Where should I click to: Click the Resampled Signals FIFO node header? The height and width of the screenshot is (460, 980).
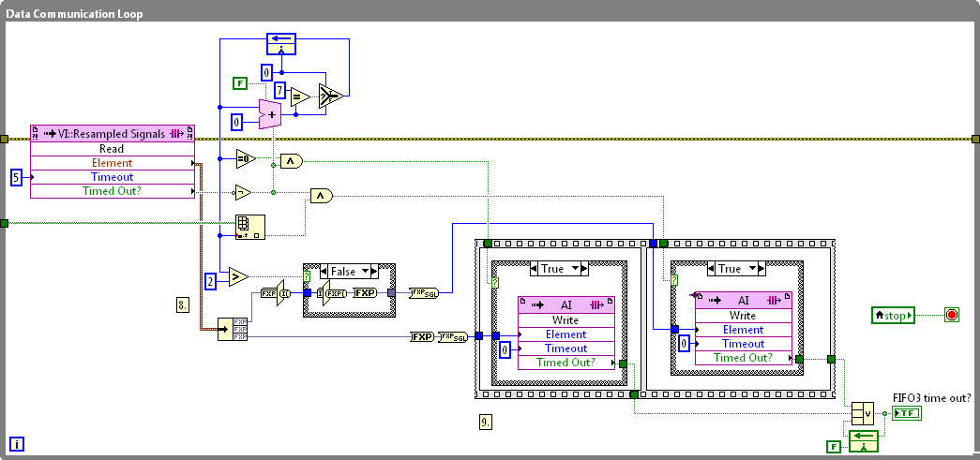coord(112,134)
